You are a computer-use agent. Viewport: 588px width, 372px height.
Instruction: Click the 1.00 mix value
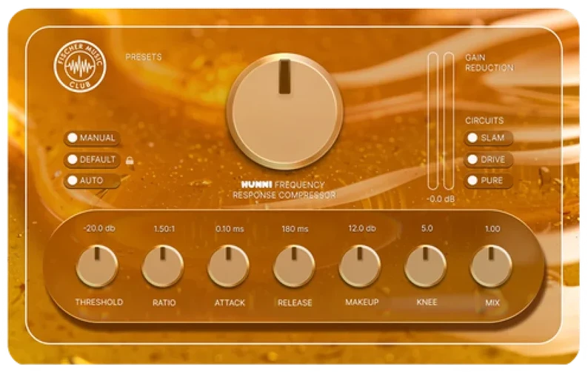point(492,228)
